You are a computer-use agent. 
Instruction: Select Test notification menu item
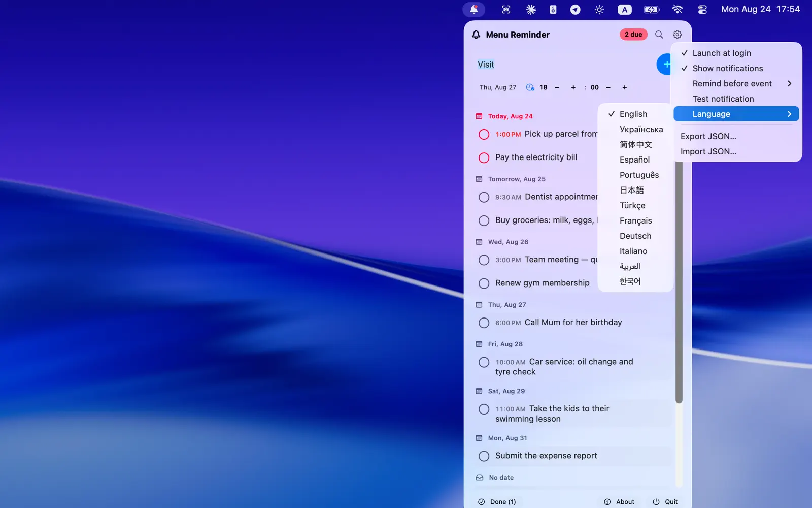(736, 99)
